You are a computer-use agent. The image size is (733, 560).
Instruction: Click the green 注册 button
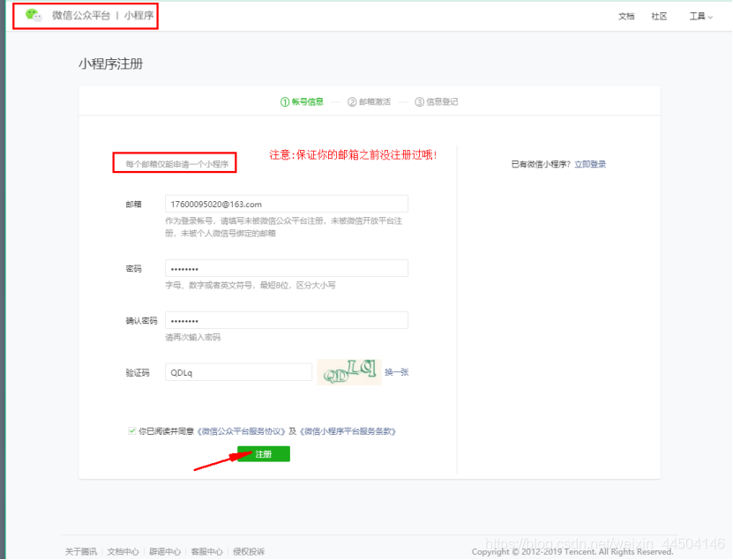pos(264,454)
